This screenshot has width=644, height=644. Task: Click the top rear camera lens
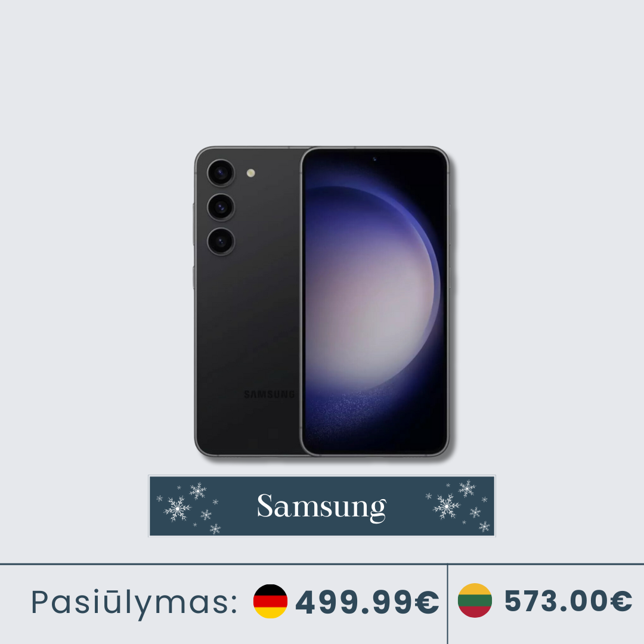coord(221,172)
